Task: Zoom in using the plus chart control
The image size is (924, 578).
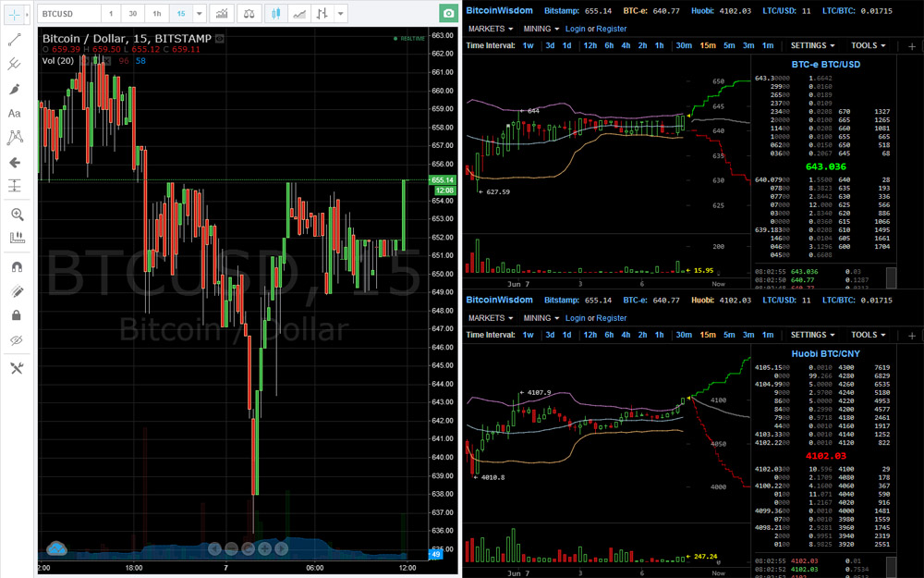Action: pos(264,549)
